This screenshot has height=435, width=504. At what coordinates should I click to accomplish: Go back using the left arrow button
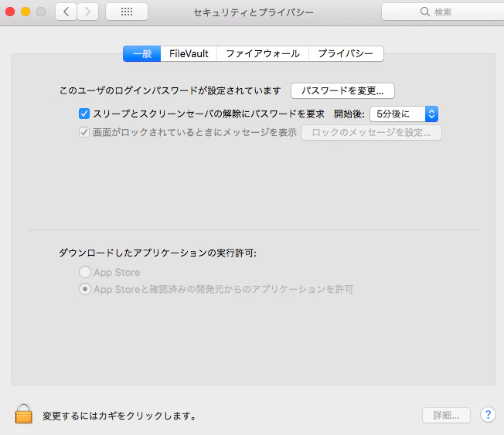(x=66, y=12)
